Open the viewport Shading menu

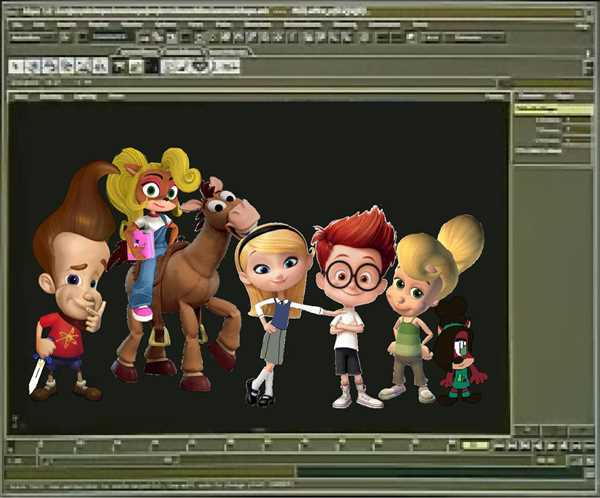pyautogui.click(x=51, y=96)
